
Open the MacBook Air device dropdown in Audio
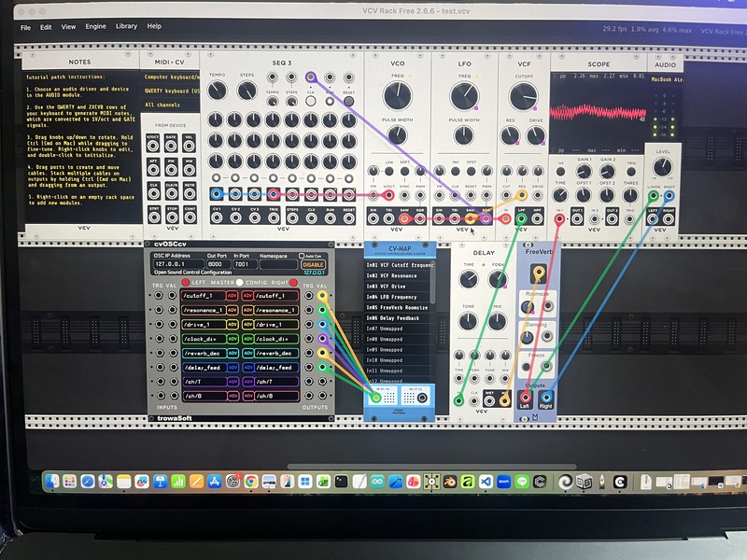[x=665, y=79]
